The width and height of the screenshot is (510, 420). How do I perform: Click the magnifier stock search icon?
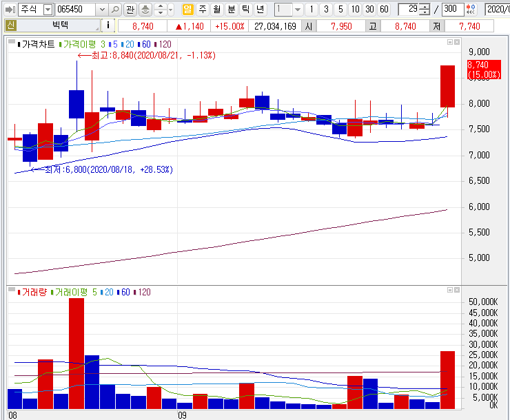pyautogui.click(x=115, y=10)
